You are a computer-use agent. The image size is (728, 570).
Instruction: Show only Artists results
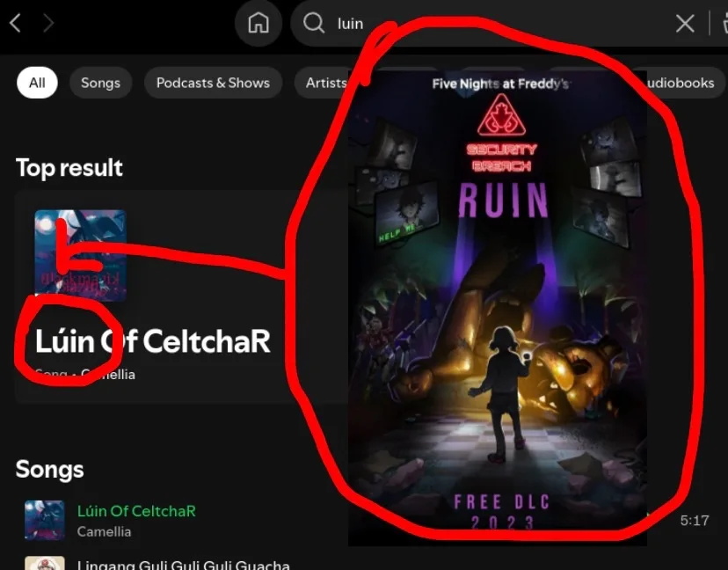(326, 83)
